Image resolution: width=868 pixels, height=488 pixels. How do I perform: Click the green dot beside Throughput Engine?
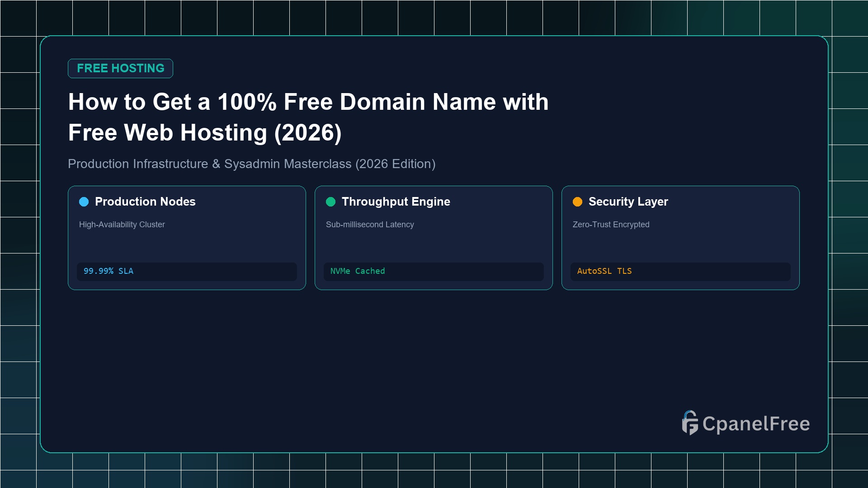(x=331, y=202)
